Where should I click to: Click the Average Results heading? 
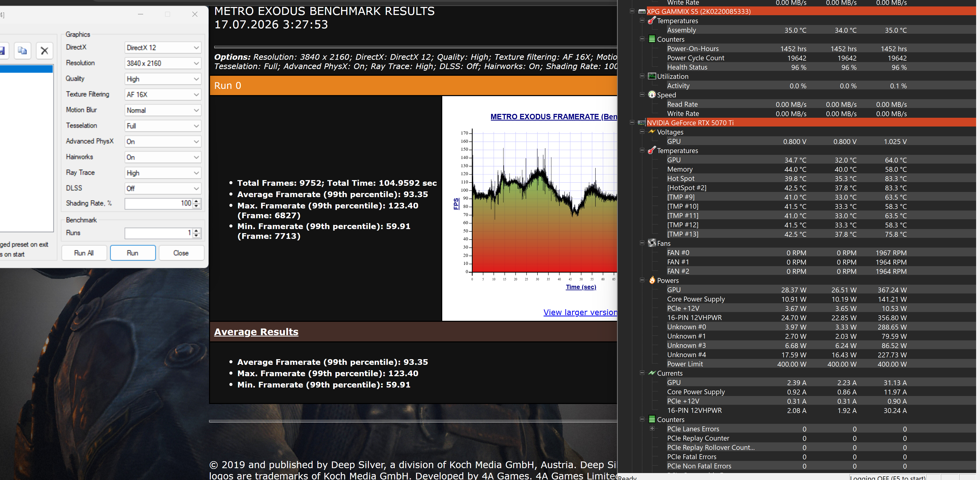tap(256, 332)
